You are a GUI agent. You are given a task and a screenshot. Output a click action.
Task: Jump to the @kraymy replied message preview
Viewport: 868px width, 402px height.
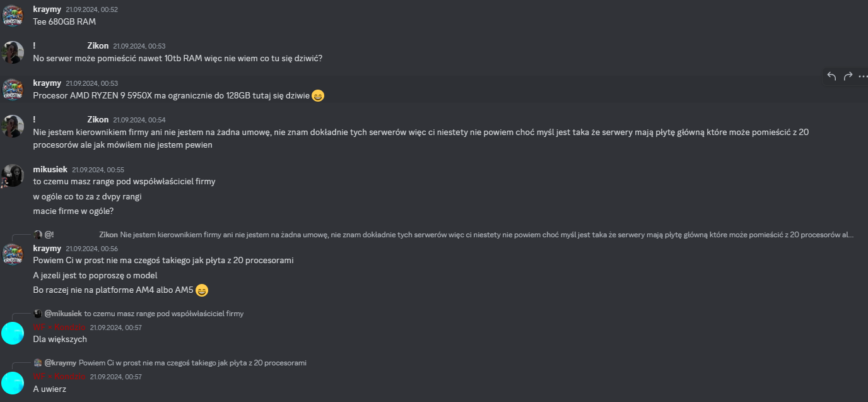(x=192, y=363)
